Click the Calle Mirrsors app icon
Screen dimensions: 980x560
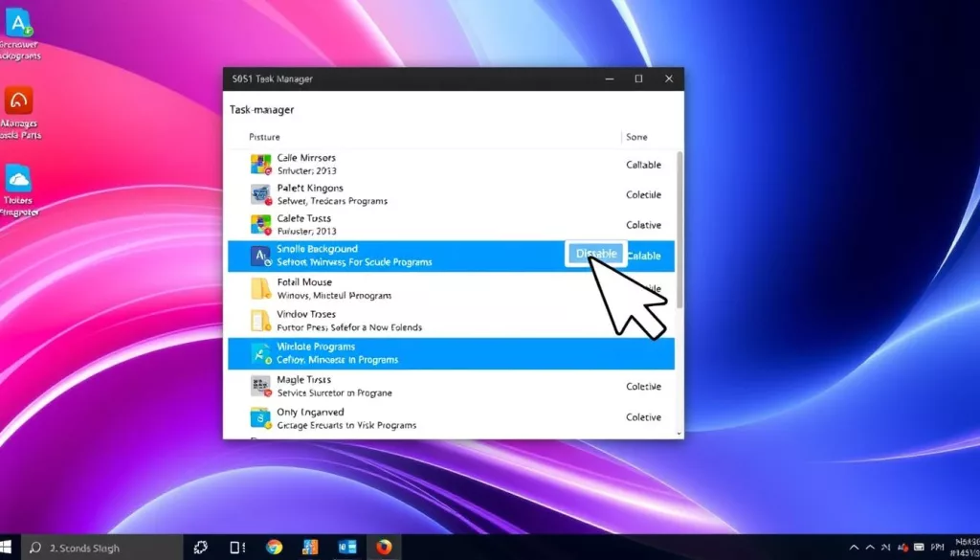point(260,165)
